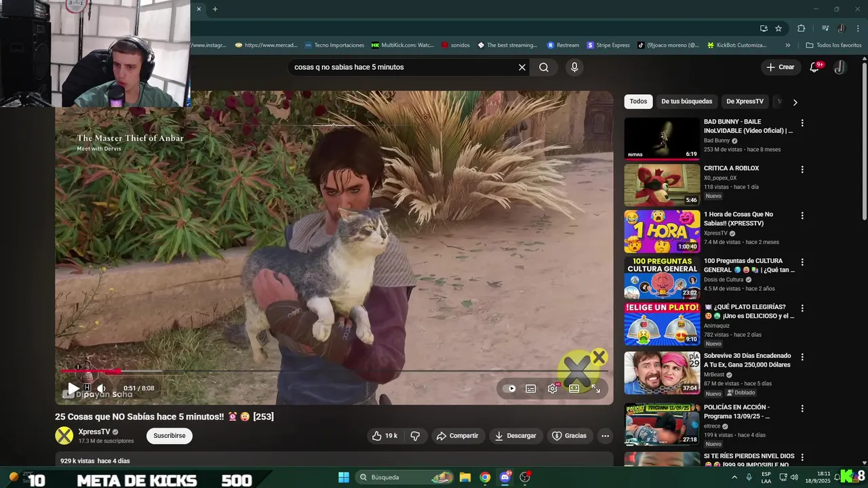Open options for 1 Hora de Cosas video
Screen dimensions: 868x488
(802, 216)
